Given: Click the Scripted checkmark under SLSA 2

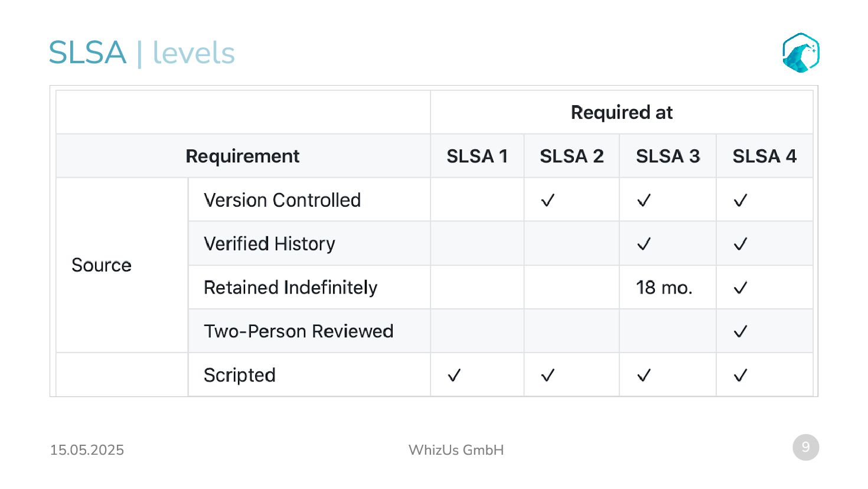Looking at the screenshot, I should (547, 375).
